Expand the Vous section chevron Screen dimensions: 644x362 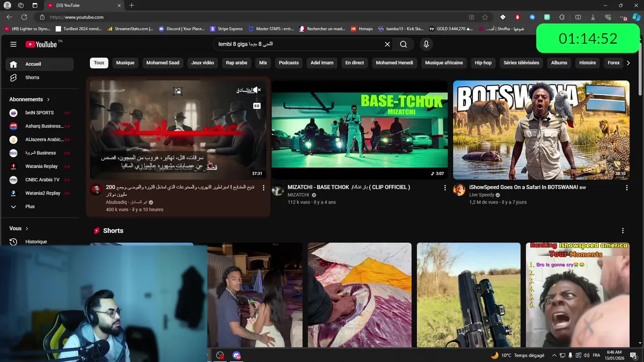coord(27,229)
